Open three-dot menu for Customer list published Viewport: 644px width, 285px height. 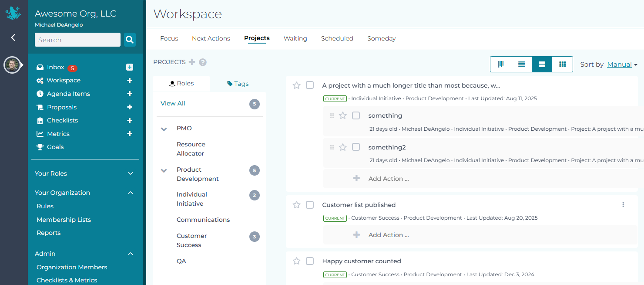click(x=623, y=204)
